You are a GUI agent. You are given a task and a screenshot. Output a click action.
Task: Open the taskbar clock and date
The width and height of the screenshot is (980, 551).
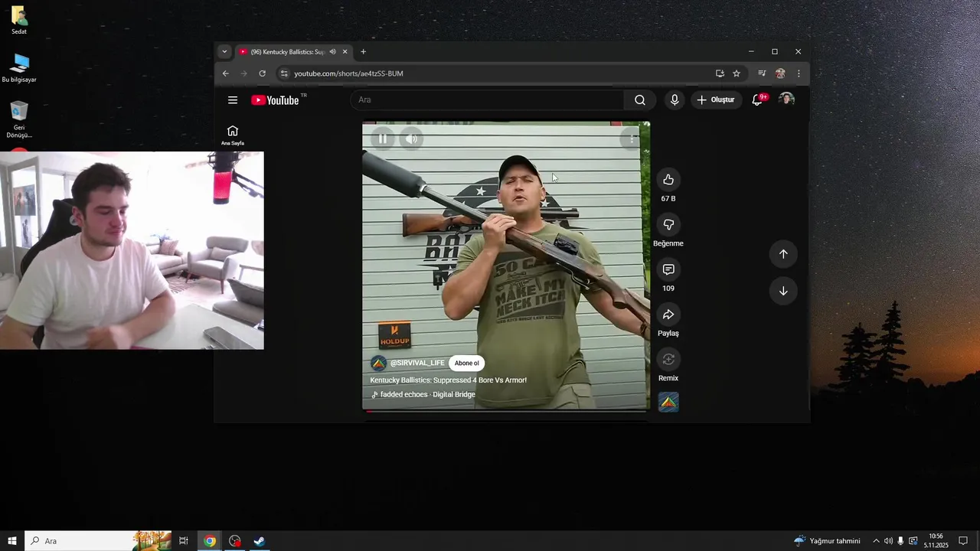[x=936, y=541]
